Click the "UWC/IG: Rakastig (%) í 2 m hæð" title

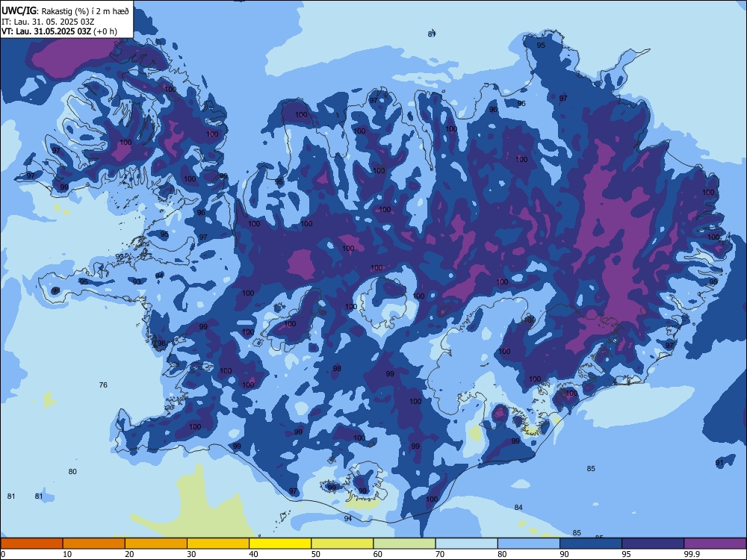tap(65, 10)
